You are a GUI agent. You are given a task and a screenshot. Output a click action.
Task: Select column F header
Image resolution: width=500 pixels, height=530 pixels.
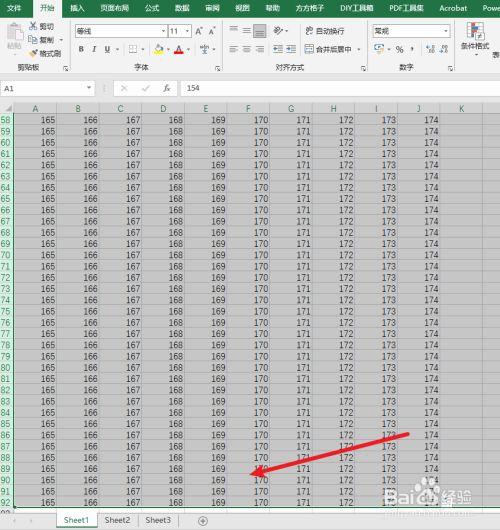248,109
